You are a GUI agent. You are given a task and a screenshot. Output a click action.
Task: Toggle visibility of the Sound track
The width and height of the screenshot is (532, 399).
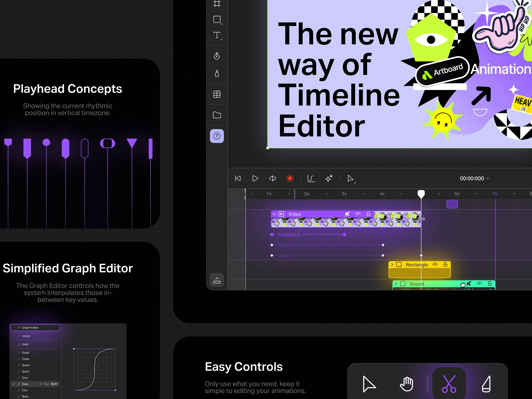(479, 284)
